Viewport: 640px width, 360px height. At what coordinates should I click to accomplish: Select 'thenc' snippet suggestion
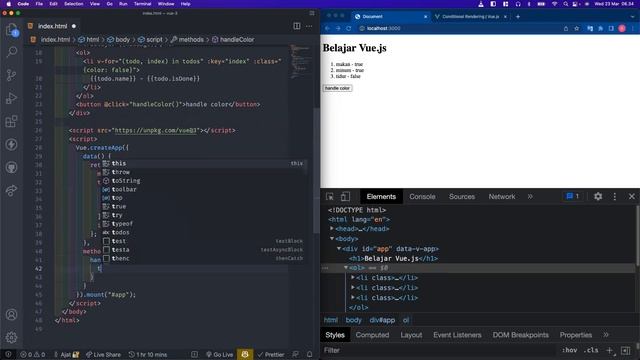coord(203,258)
